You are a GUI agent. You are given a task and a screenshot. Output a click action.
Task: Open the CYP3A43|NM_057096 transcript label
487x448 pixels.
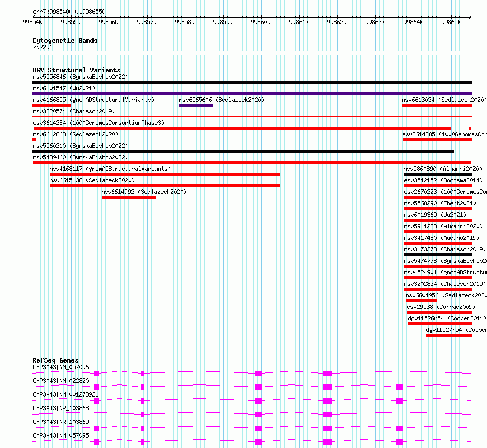tap(61, 367)
